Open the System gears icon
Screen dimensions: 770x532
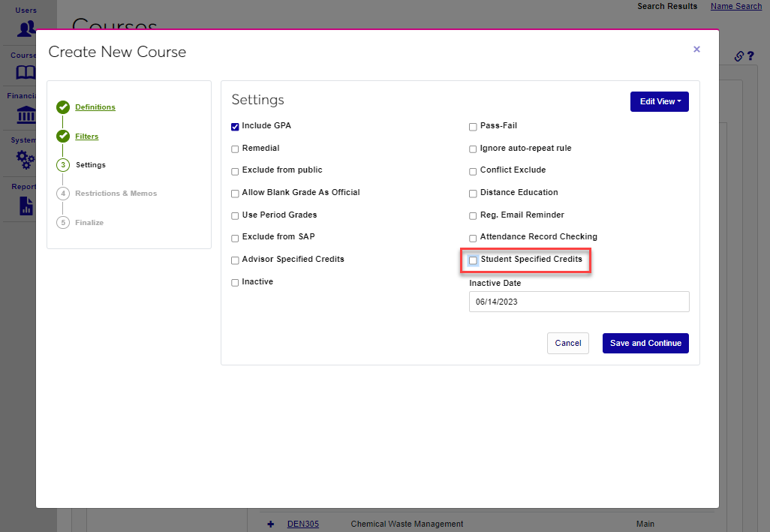pyautogui.click(x=26, y=159)
